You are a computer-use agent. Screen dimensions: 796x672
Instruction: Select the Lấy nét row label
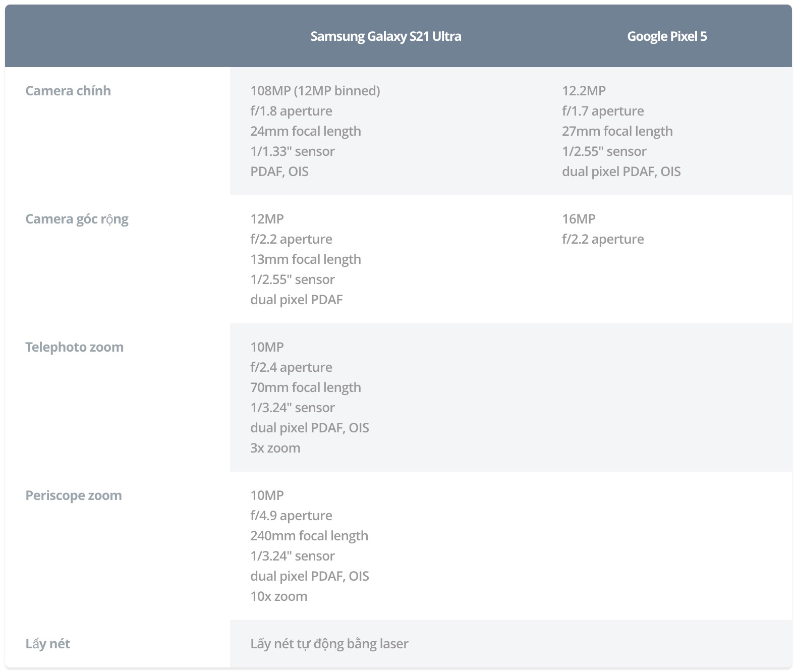(x=47, y=644)
